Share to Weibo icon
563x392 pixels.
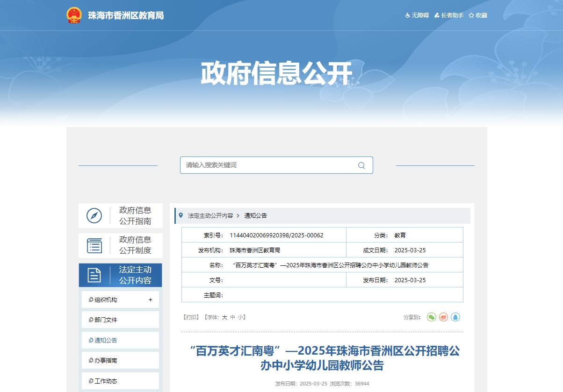coord(443,317)
